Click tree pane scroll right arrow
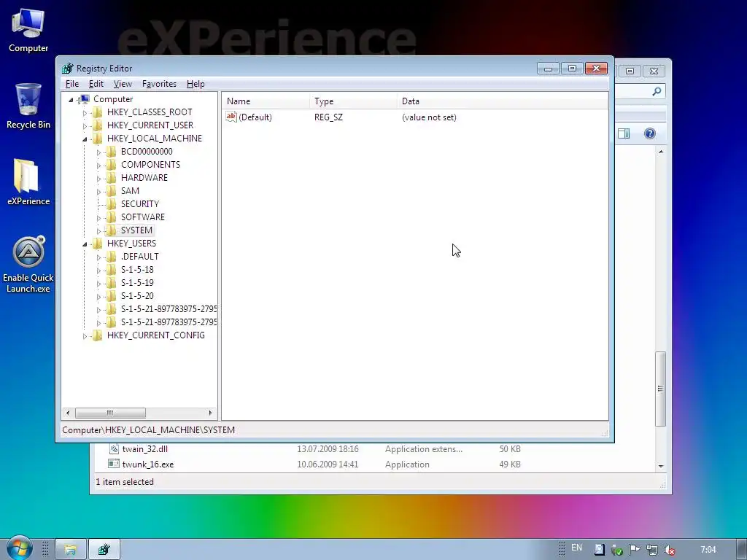Screen dimensions: 747x560 210,413
